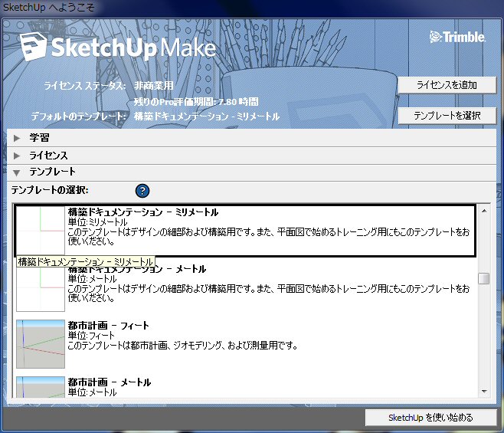Screen dimensions: 504x433
Task: Click 単位: フィート text line
Action: click(91, 336)
